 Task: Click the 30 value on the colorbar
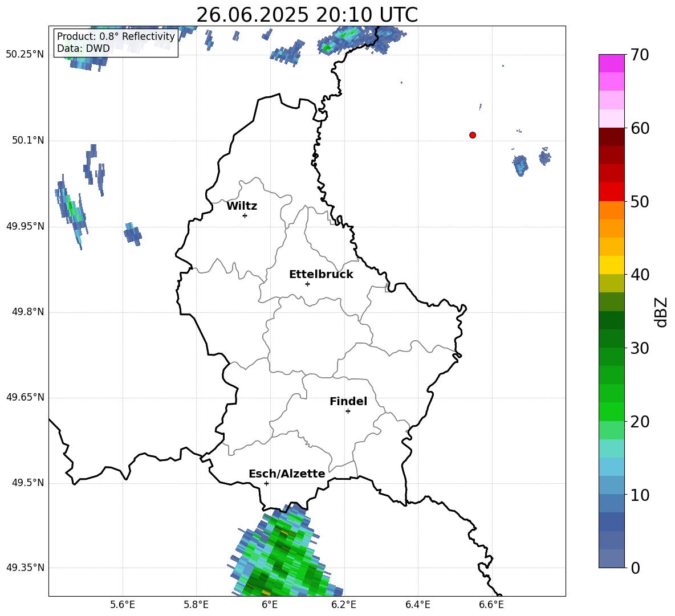[x=640, y=348]
